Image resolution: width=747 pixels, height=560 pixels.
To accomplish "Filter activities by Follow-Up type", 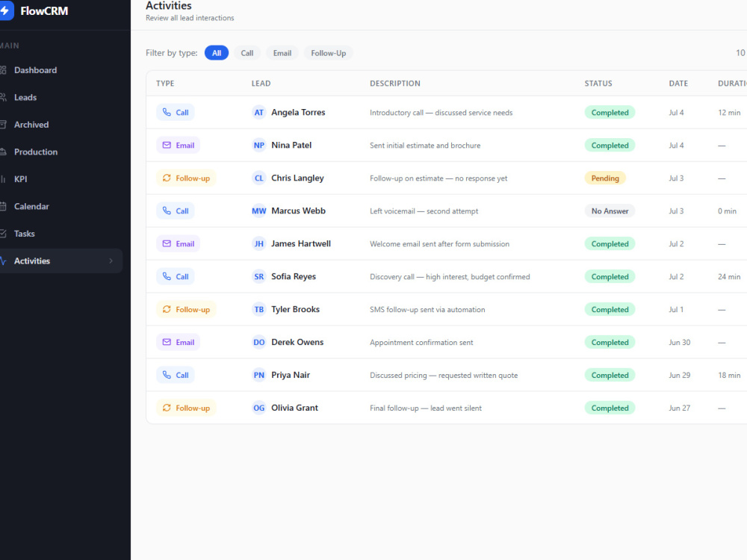I will pyautogui.click(x=328, y=53).
